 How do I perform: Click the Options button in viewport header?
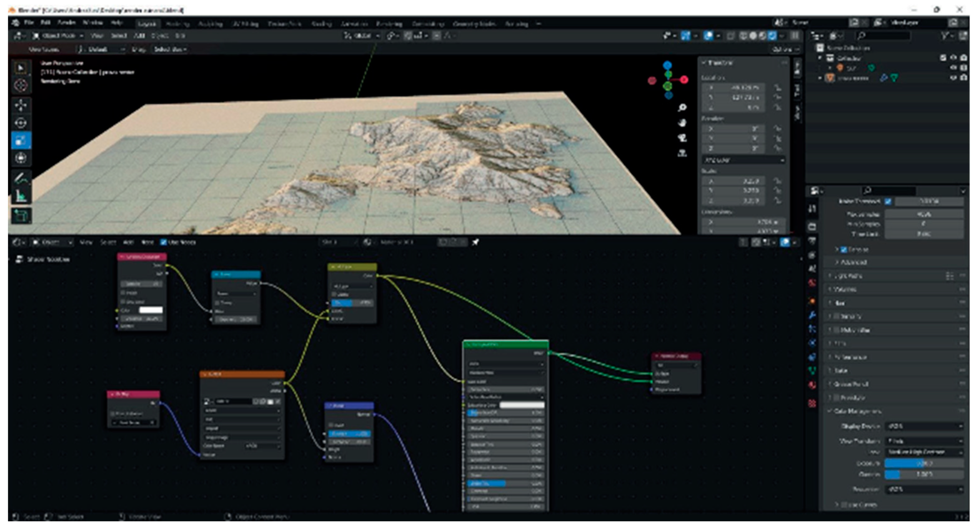pos(785,49)
